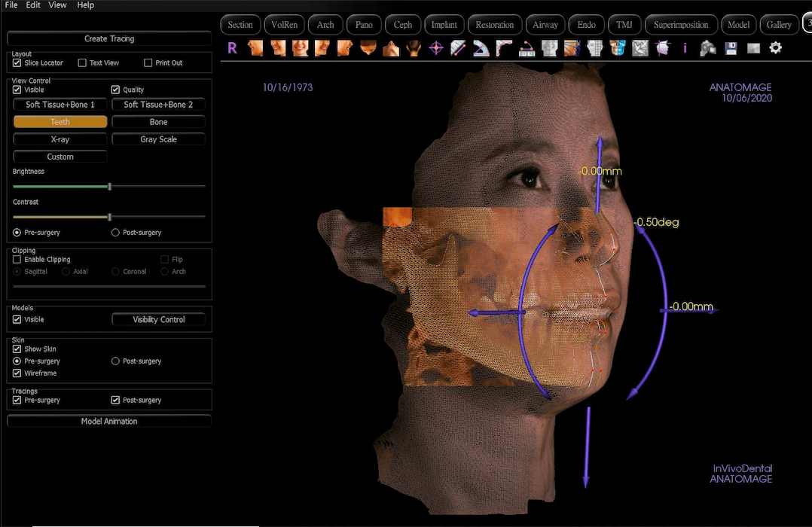Image resolution: width=812 pixels, height=527 pixels.
Task: Click the Visibility Control button
Action: (158, 319)
